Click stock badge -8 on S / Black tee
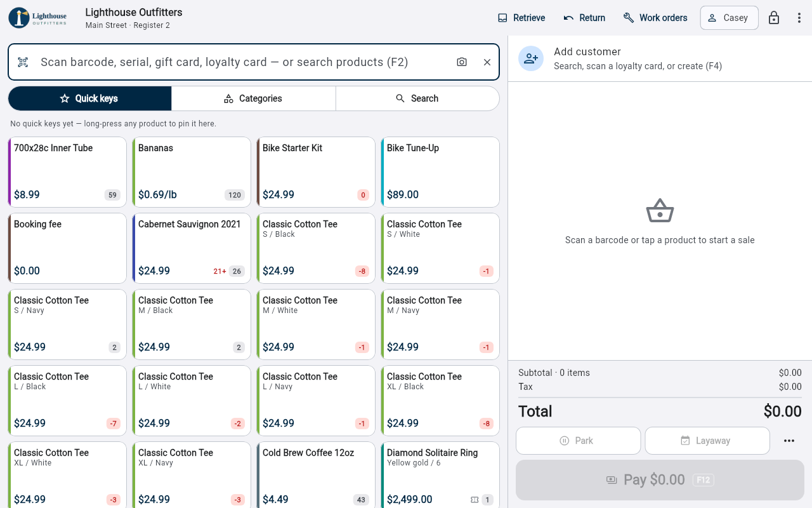Screen dimensions: 812x508 (x=362, y=271)
